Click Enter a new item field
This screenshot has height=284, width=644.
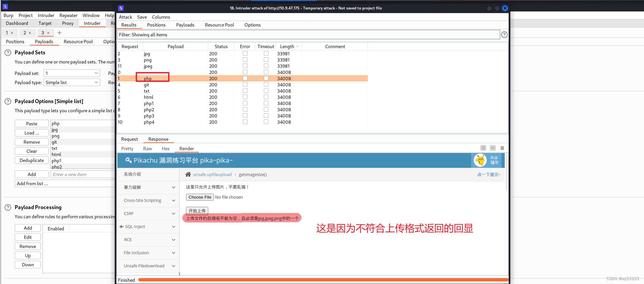[83, 174]
